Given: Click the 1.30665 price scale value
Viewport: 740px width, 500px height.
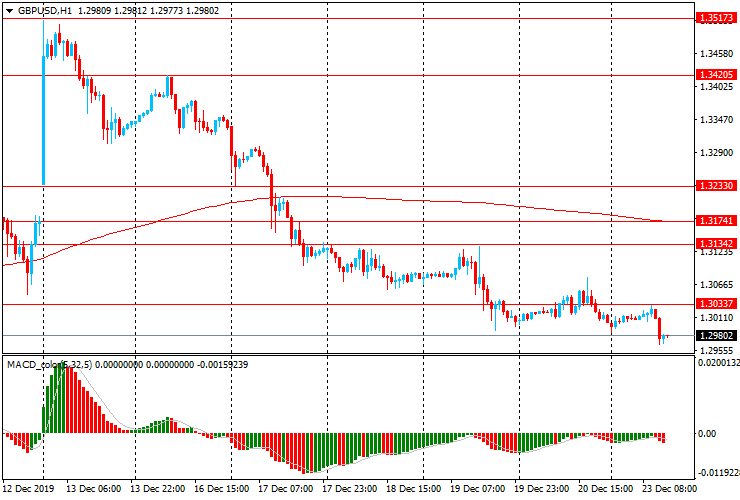Looking at the screenshot, I should tap(717, 285).
